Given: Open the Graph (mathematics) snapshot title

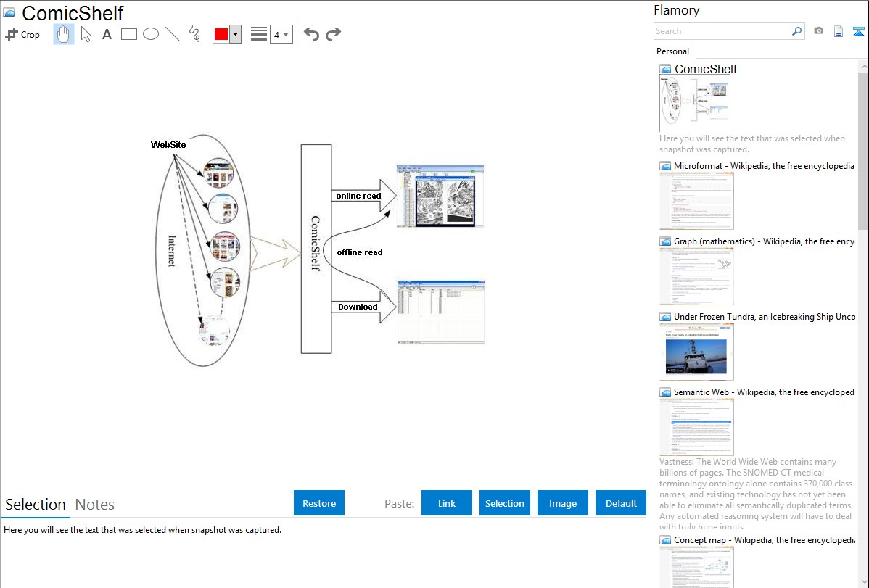Looking at the screenshot, I should click(764, 241).
